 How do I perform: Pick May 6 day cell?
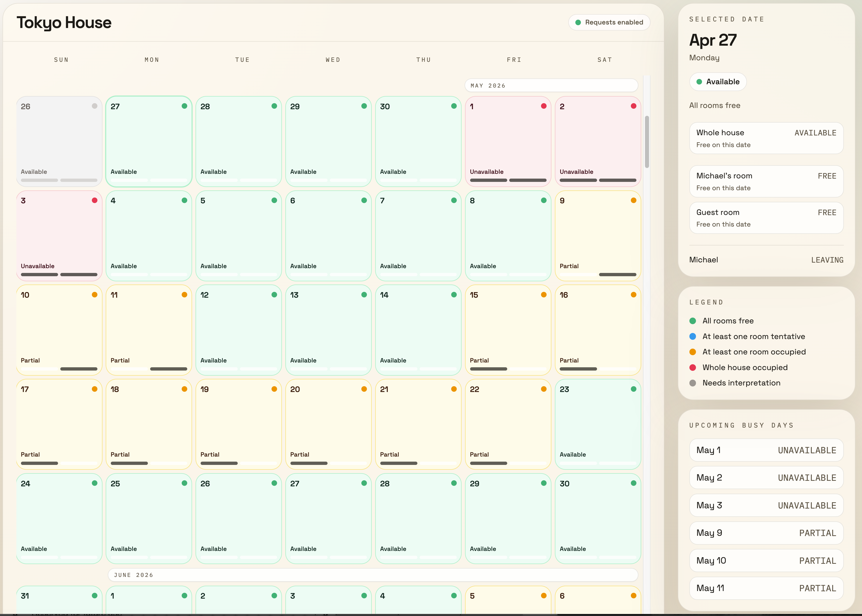(x=329, y=236)
